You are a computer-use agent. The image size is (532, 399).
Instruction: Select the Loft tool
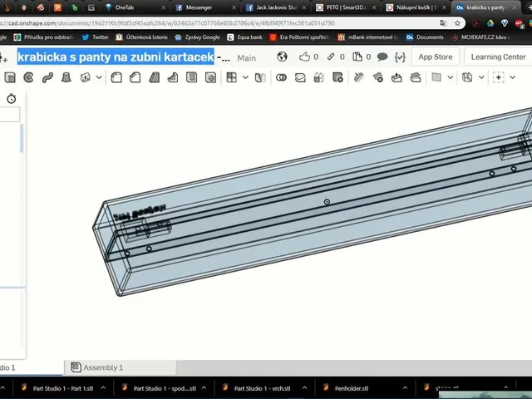point(66,77)
